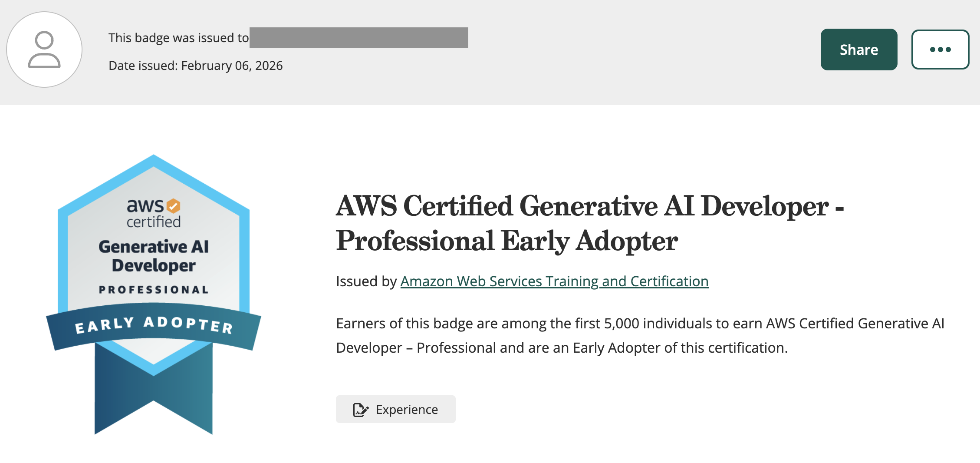Click the document-pencil icon in Experience tag
980x463 pixels.
(361, 410)
